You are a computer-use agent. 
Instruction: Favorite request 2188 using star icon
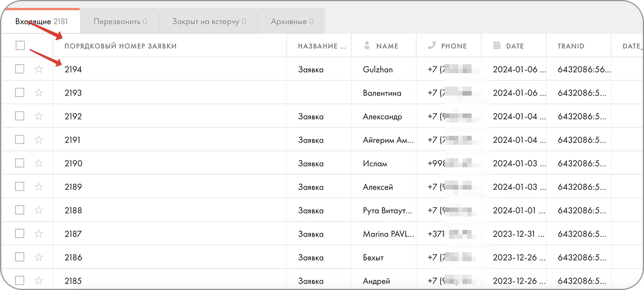click(x=39, y=210)
